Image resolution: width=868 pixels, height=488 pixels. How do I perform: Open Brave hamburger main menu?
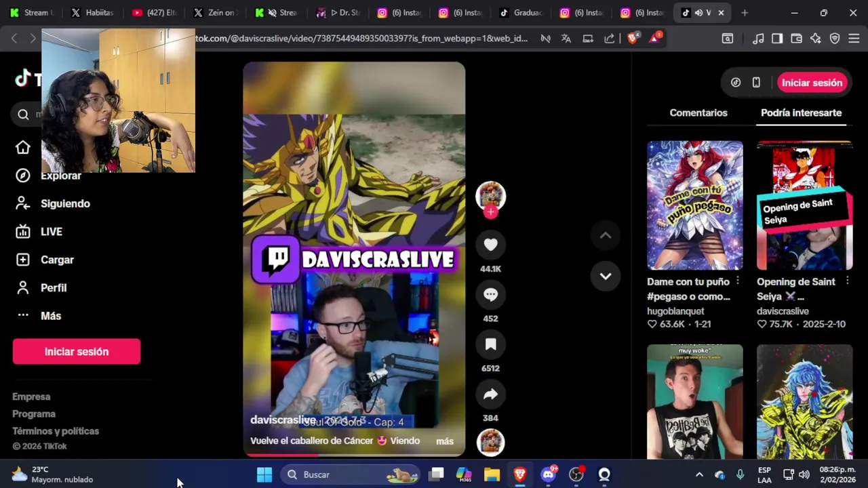(x=854, y=39)
